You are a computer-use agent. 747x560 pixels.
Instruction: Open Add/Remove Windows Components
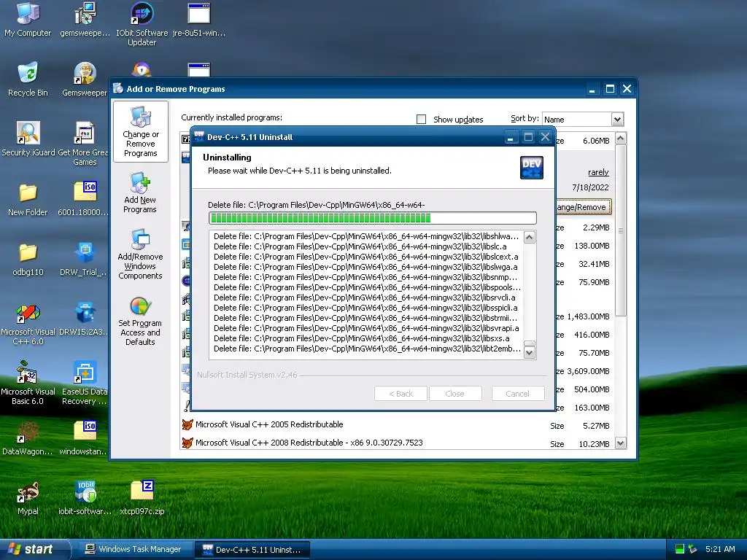pyautogui.click(x=140, y=254)
